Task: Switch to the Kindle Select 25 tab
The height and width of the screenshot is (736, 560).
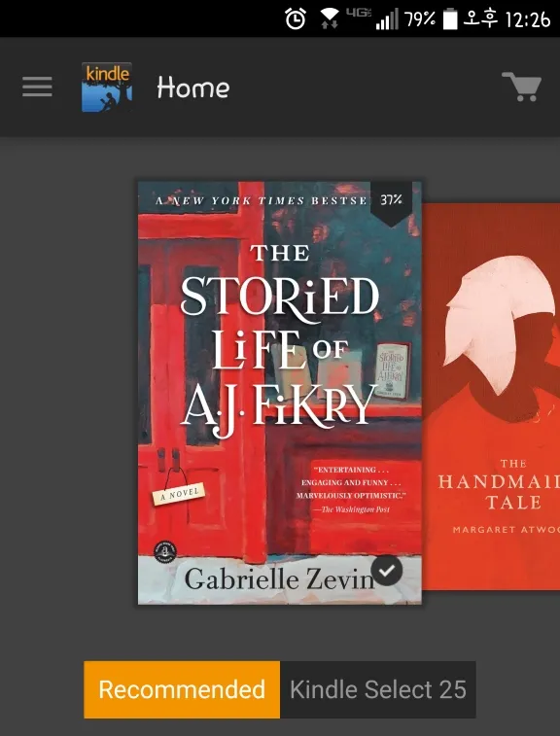Action: tap(378, 689)
